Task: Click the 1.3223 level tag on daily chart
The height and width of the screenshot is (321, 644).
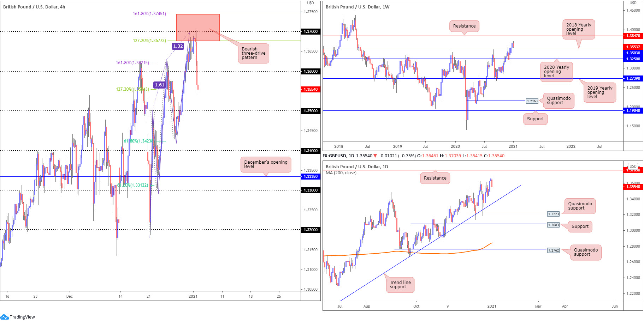Action: click(x=554, y=214)
